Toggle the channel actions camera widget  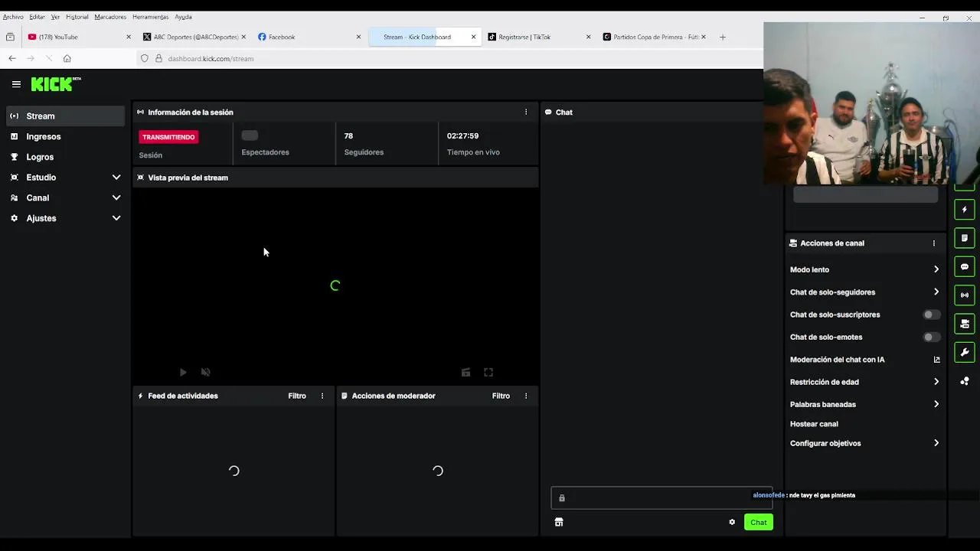click(x=965, y=324)
